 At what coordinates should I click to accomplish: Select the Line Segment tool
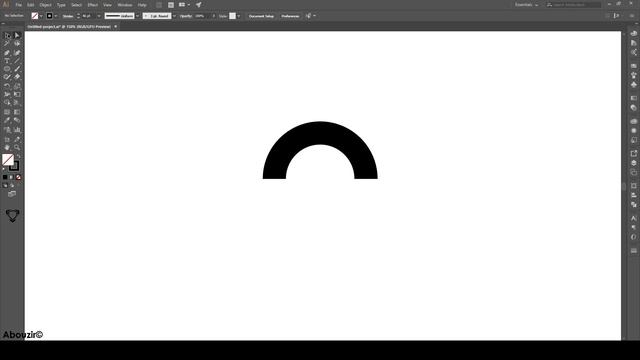tap(17, 60)
